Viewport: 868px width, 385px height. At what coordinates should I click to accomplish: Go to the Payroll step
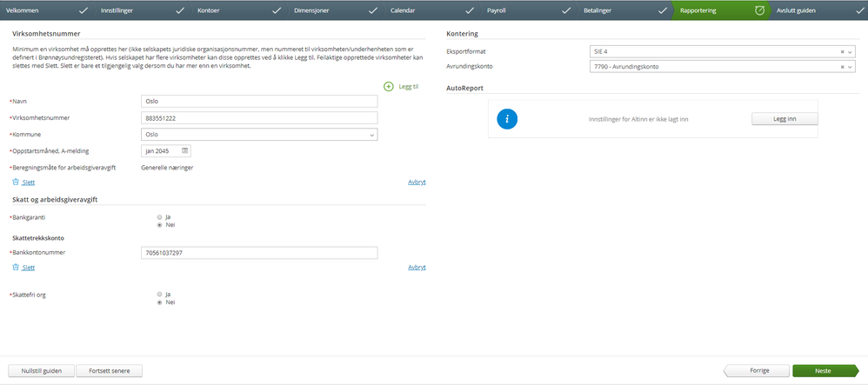[x=527, y=10]
